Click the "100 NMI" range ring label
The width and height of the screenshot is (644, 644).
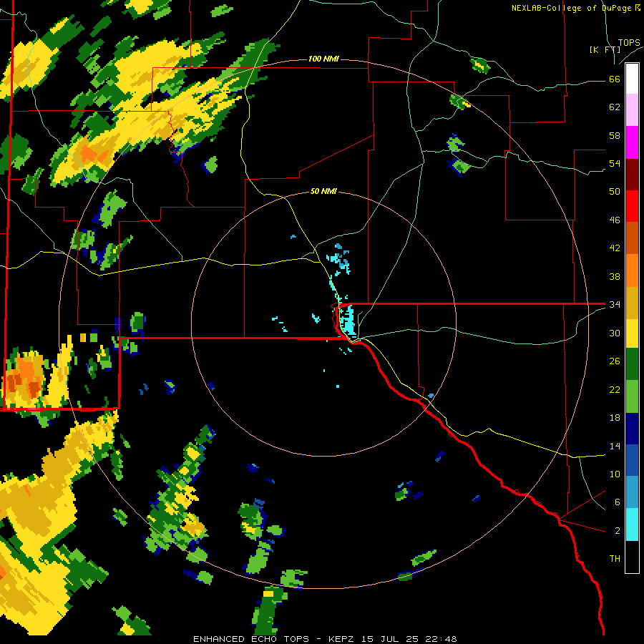click(x=323, y=59)
